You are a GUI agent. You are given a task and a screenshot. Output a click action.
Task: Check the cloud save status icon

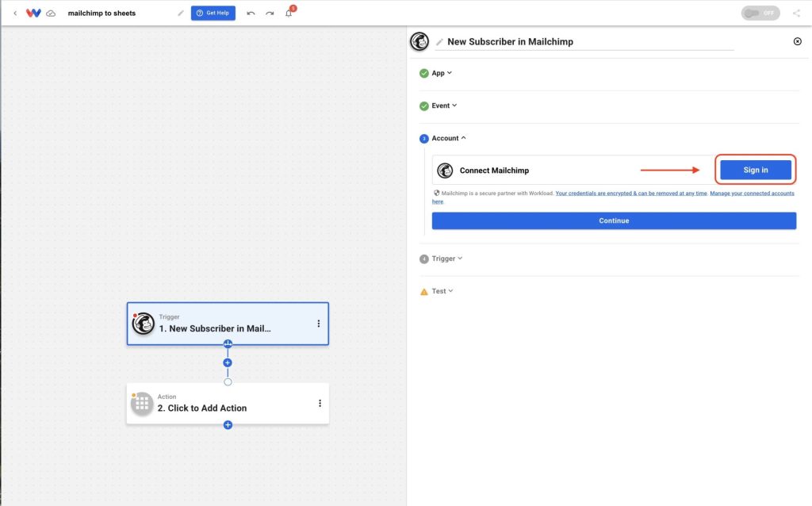[x=51, y=13]
